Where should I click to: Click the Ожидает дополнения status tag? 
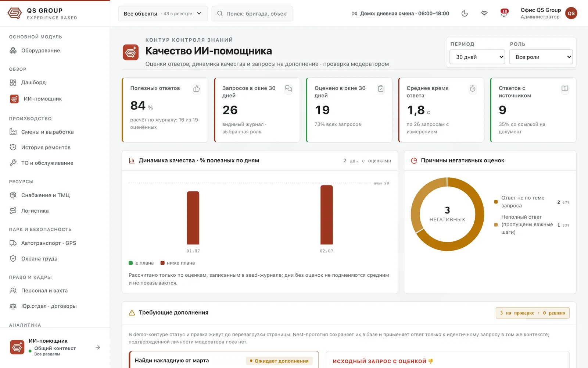pyautogui.click(x=279, y=361)
